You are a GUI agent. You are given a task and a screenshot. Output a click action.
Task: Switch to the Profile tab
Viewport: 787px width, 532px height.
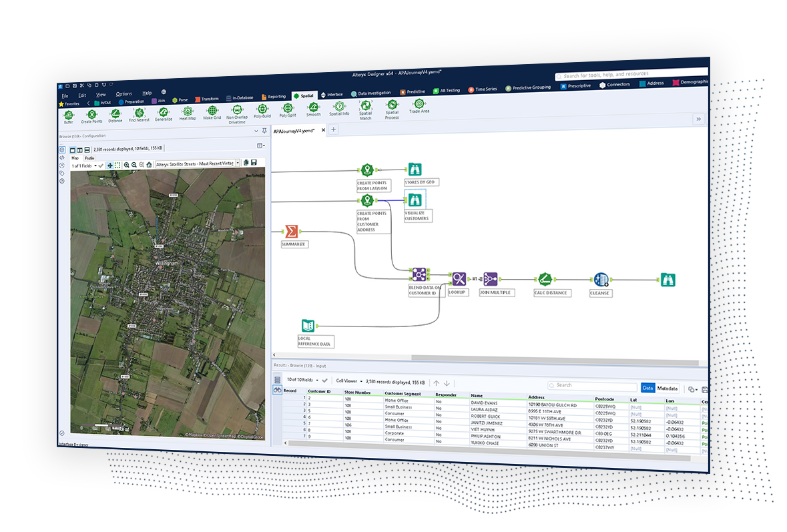[x=89, y=158]
